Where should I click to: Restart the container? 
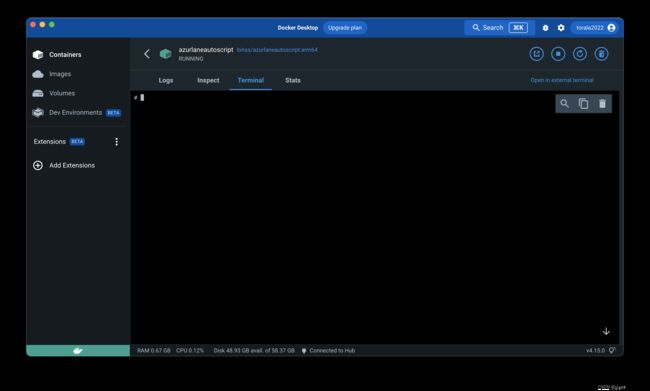point(580,54)
